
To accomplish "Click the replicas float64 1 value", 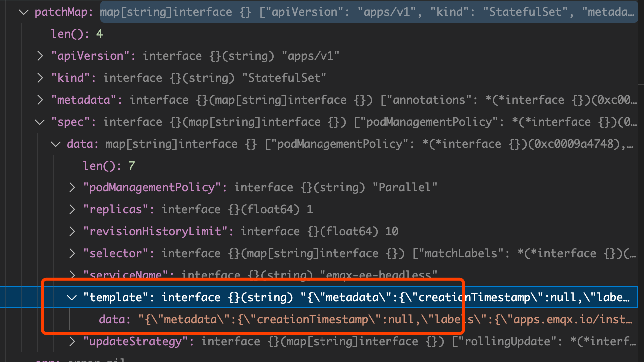I will click(x=310, y=209).
